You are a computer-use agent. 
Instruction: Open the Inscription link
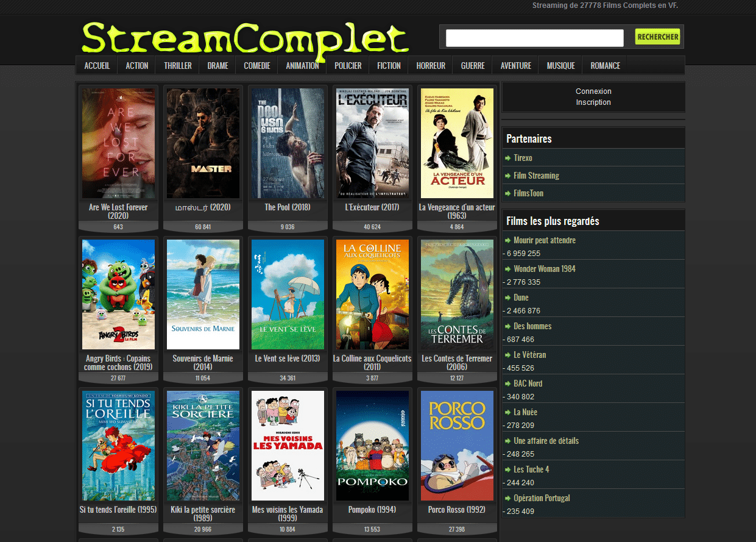[593, 102]
